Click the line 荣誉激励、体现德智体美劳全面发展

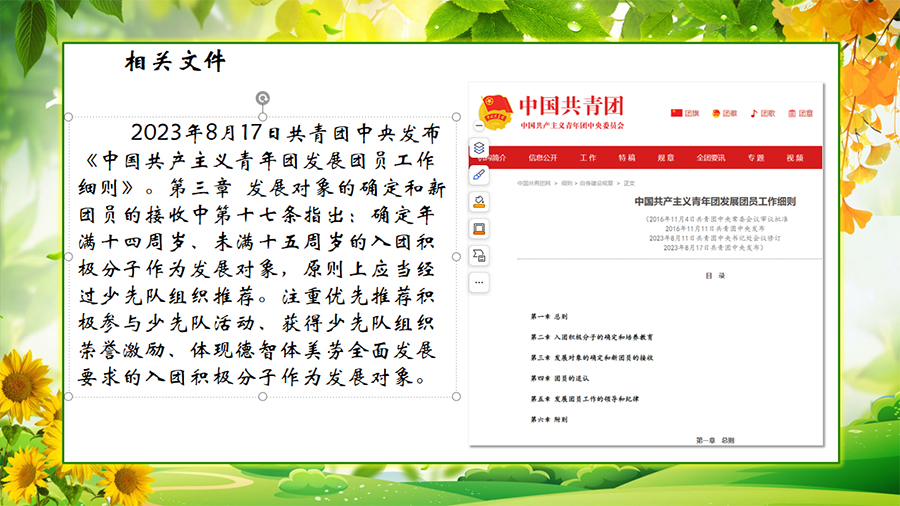tap(257, 350)
